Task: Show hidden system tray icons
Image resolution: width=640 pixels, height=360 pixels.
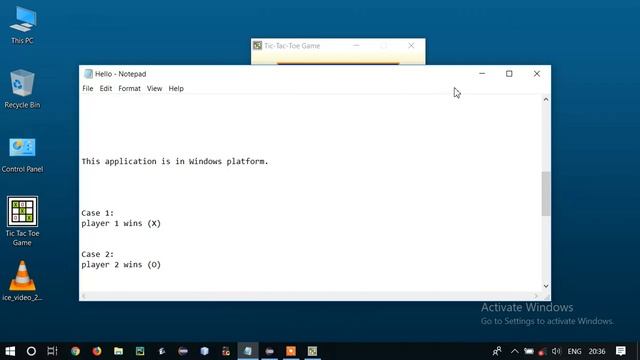Action: point(514,351)
